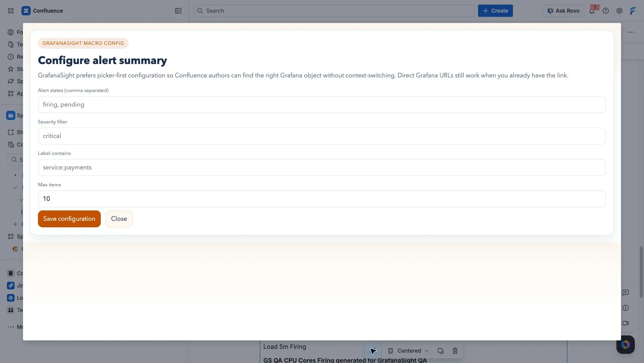This screenshot has width=644, height=363.
Task: Click the Spaces planet icon in sidebar
Action: (x=11, y=81)
